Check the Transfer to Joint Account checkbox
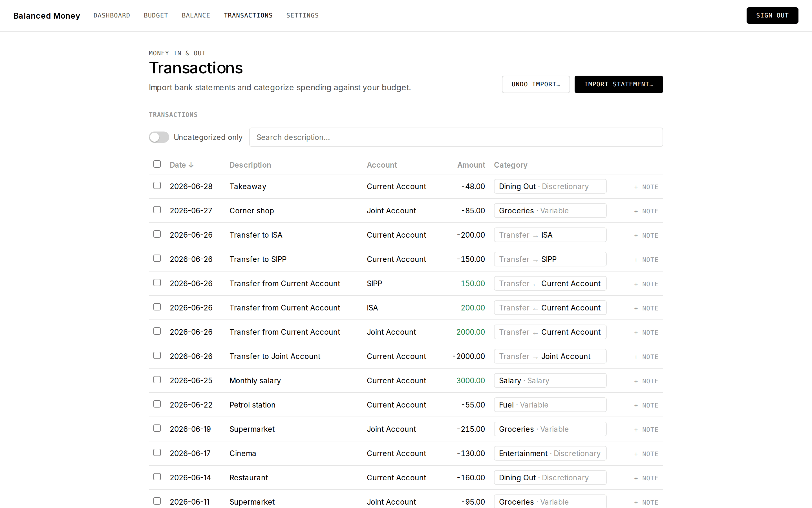Screen dimensions: 812x508 (157, 356)
